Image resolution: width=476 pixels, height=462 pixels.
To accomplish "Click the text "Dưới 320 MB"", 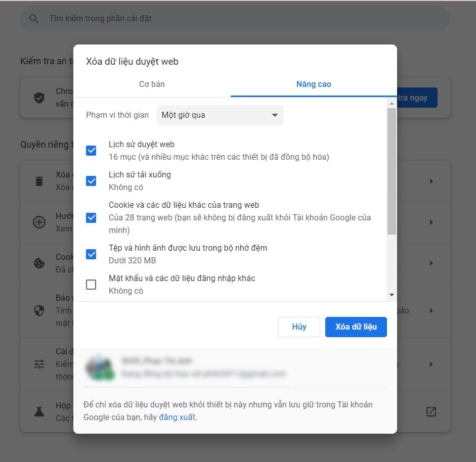I will pos(133,261).
